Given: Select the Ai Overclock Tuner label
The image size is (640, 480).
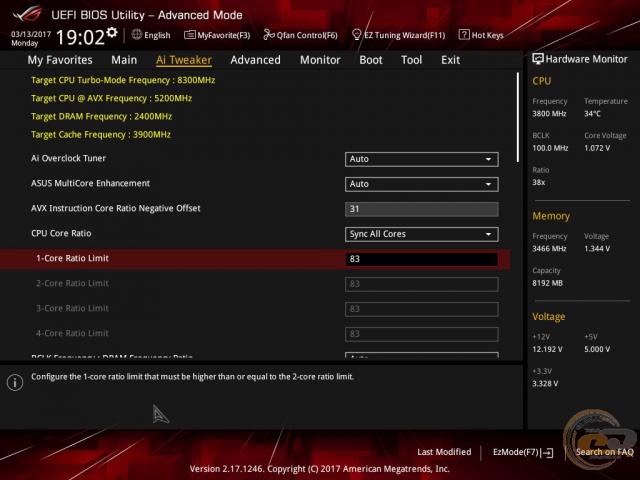Looking at the screenshot, I should pos(68,158).
